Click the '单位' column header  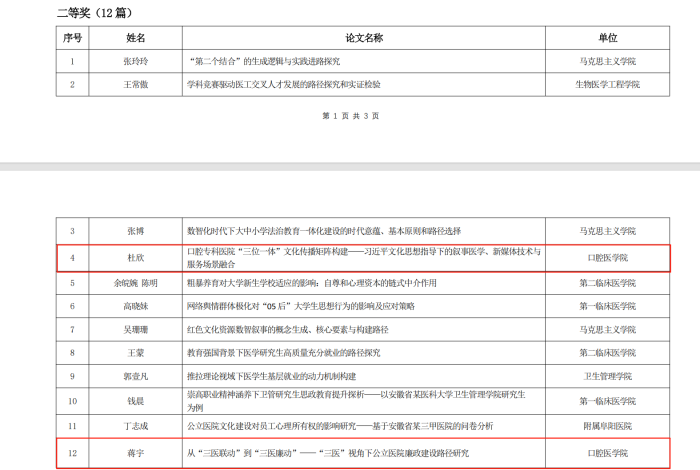point(607,38)
